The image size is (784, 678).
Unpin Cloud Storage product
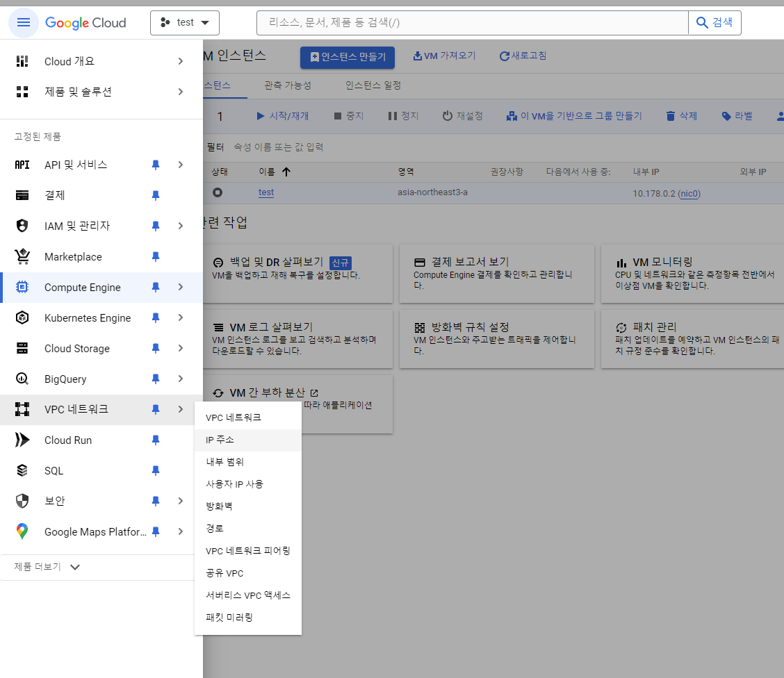coord(156,348)
